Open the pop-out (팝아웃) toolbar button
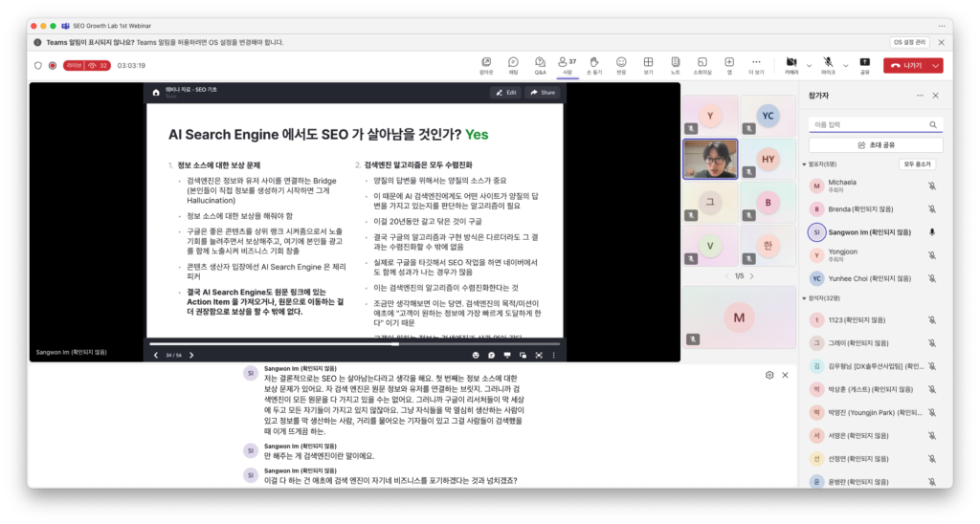The height and width of the screenshot is (524, 980). point(486,66)
